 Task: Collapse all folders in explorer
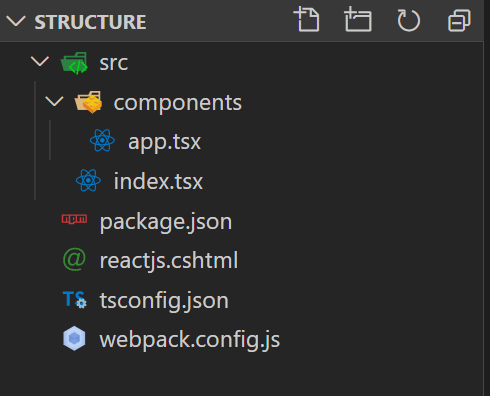pos(459,21)
